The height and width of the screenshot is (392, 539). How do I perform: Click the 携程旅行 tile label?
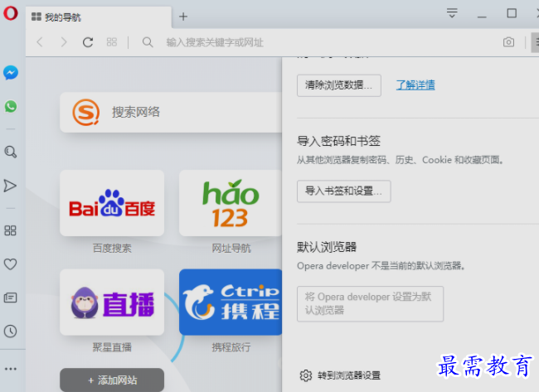click(231, 347)
